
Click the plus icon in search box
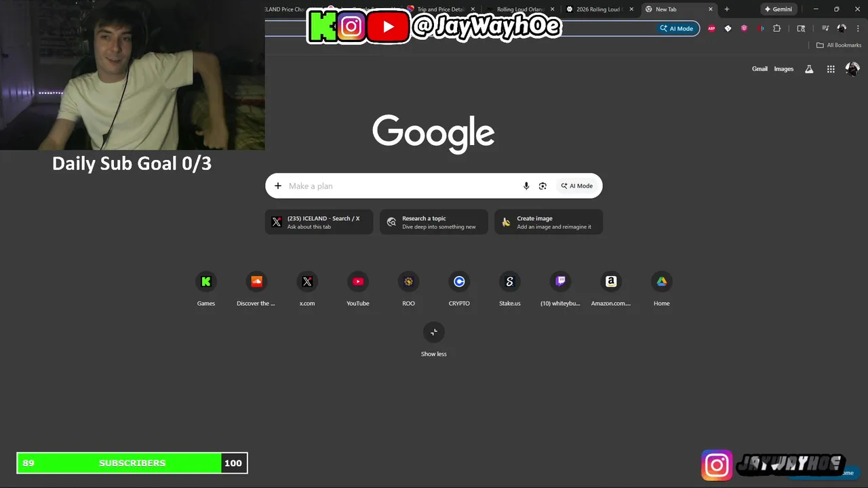(x=278, y=186)
